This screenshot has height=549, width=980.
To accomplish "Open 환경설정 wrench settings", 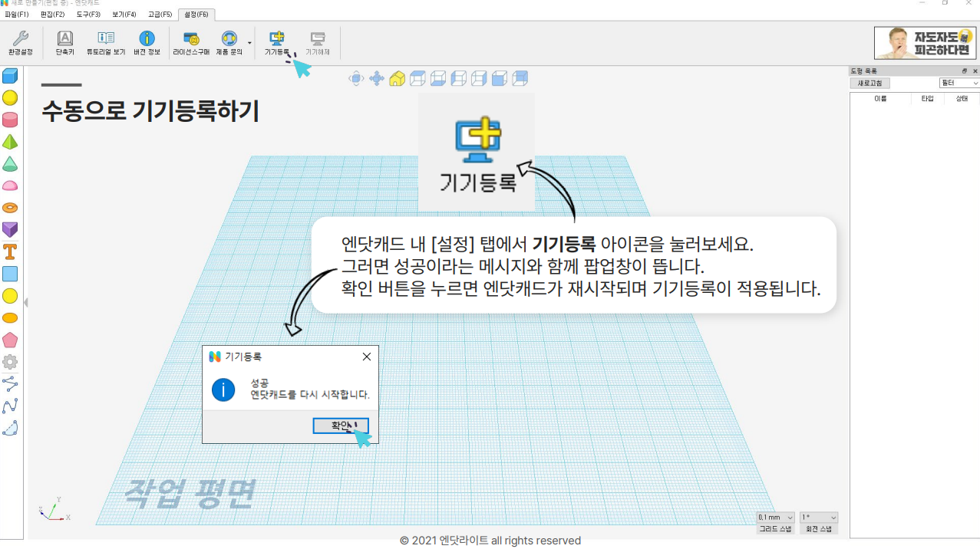I will point(21,44).
